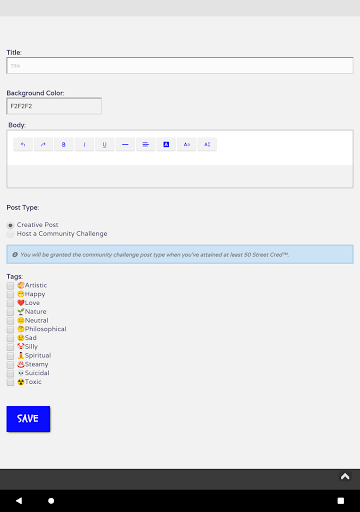
Task: Click the SAVE button
Action: coord(28,419)
